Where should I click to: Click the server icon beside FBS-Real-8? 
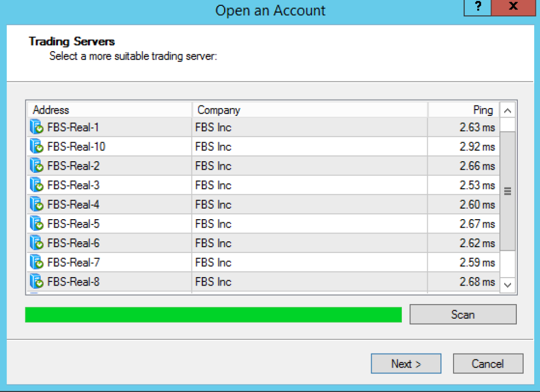tap(36, 281)
